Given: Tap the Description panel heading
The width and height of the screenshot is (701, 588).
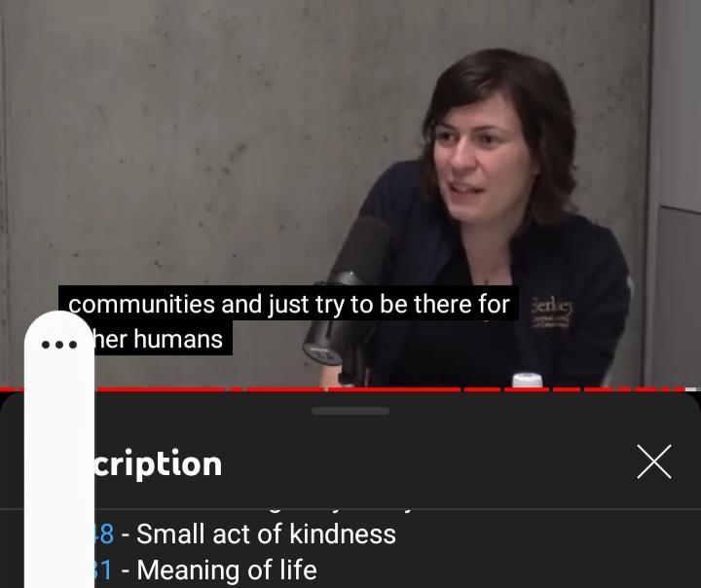Looking at the screenshot, I should point(159,463).
